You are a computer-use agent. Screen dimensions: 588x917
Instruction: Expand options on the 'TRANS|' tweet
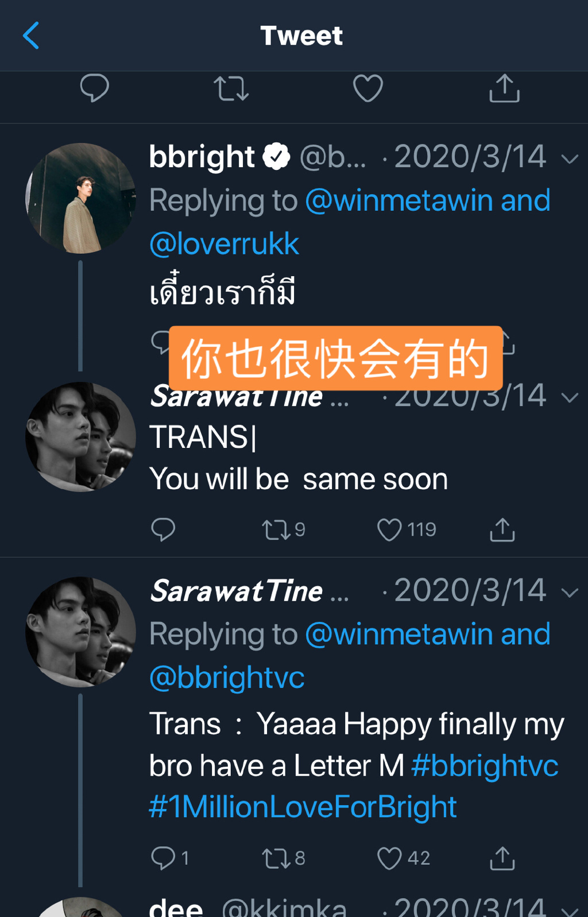[570, 398]
